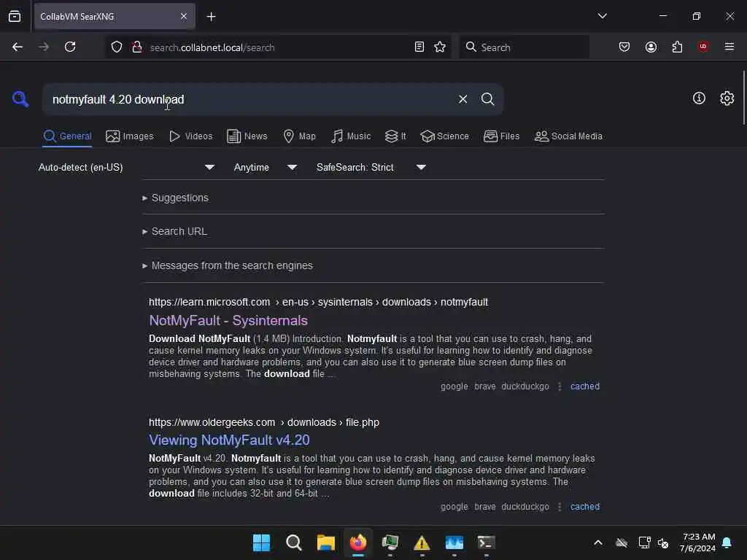Reload the current page
The height and width of the screenshot is (560, 747).
coord(70,47)
